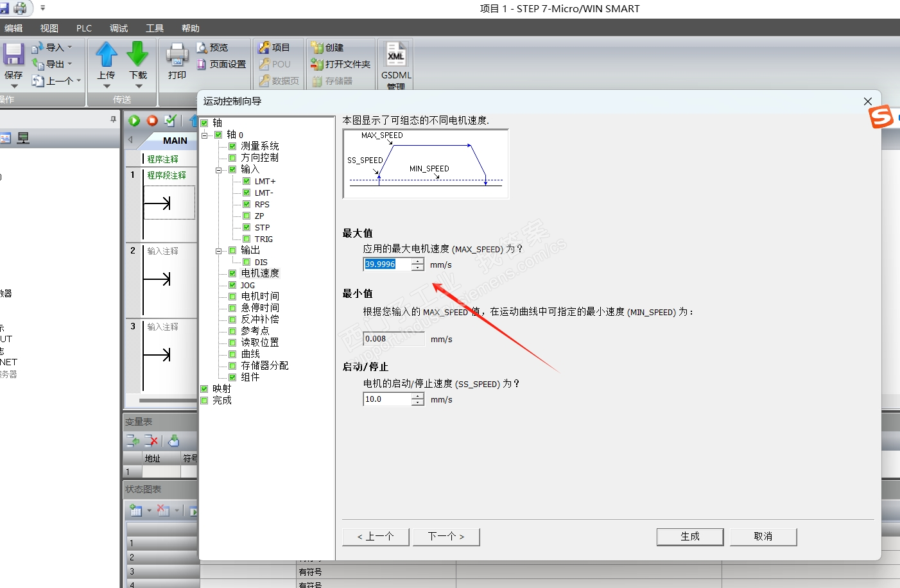Click the MAX_SPEED value input field
900x588 pixels.
(388, 264)
